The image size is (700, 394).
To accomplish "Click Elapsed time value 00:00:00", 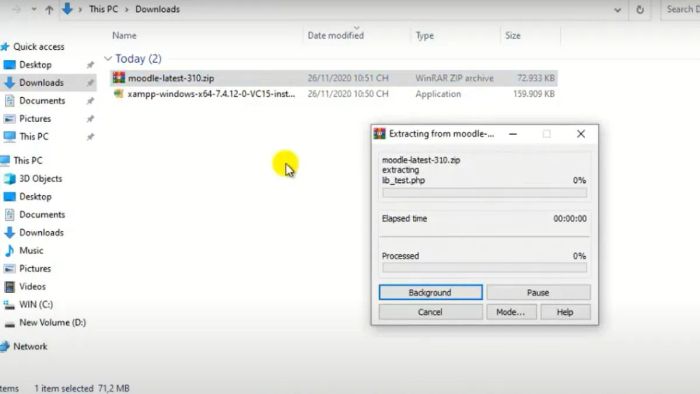I will [x=570, y=219].
